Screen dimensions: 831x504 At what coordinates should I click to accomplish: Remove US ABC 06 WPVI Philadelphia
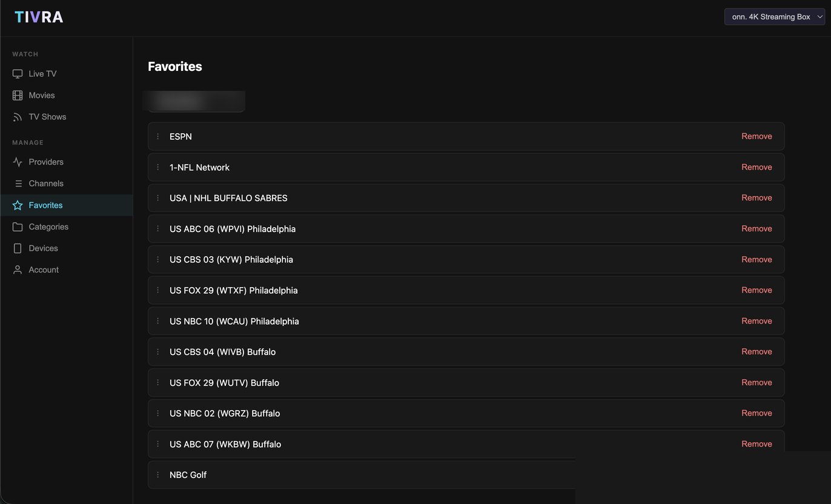point(757,229)
